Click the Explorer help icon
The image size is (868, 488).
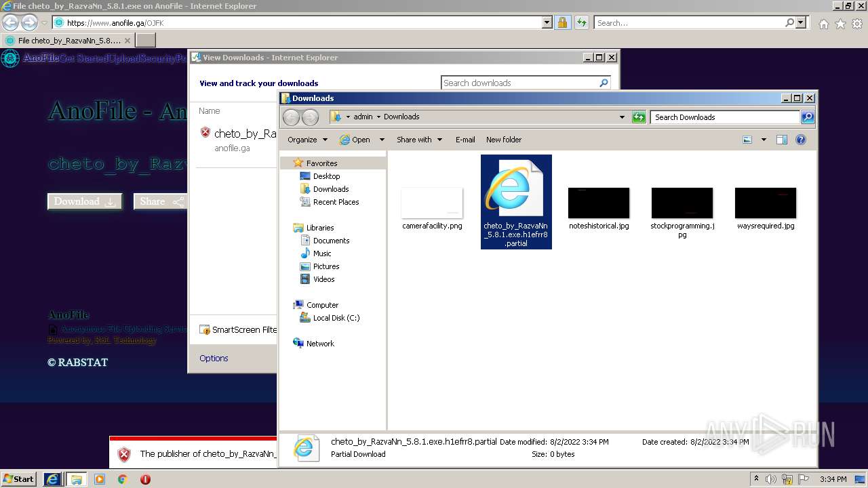coord(801,140)
